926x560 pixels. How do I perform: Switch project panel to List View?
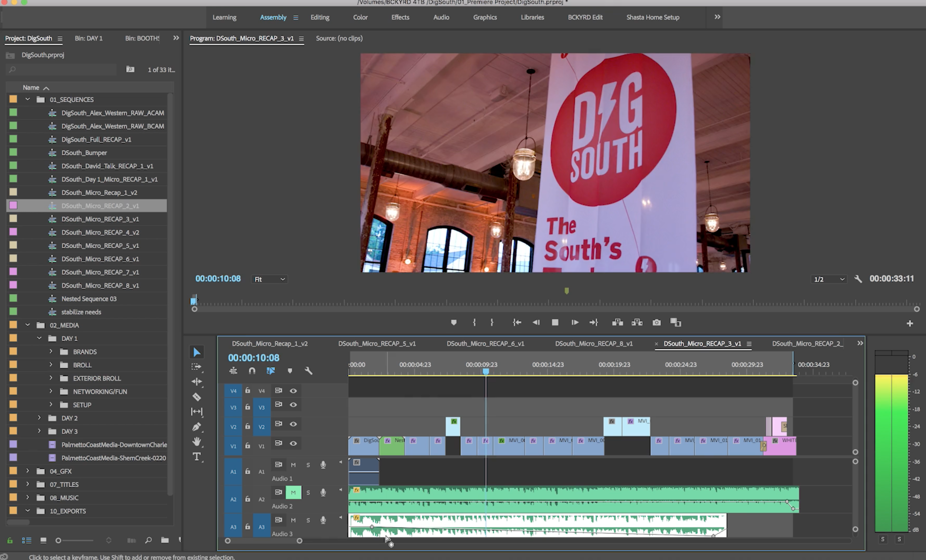click(x=26, y=540)
